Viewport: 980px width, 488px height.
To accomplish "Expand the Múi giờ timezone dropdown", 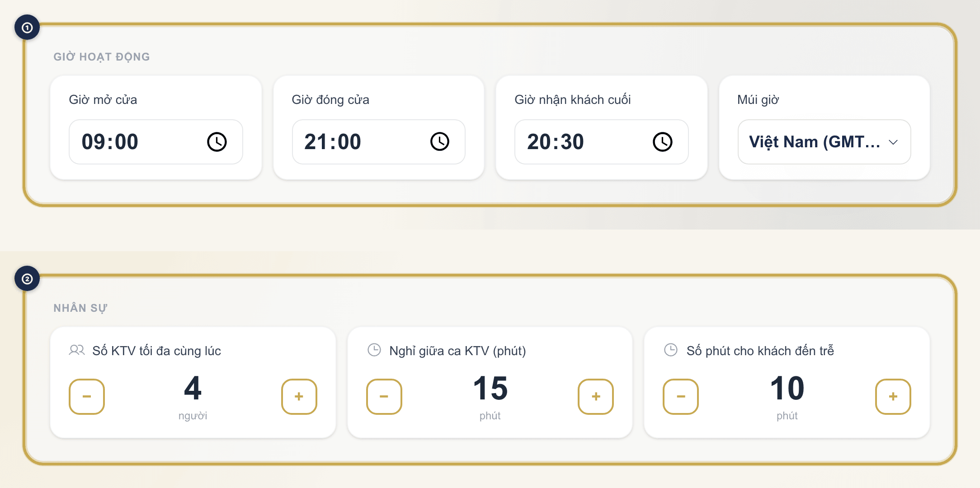I will point(824,142).
